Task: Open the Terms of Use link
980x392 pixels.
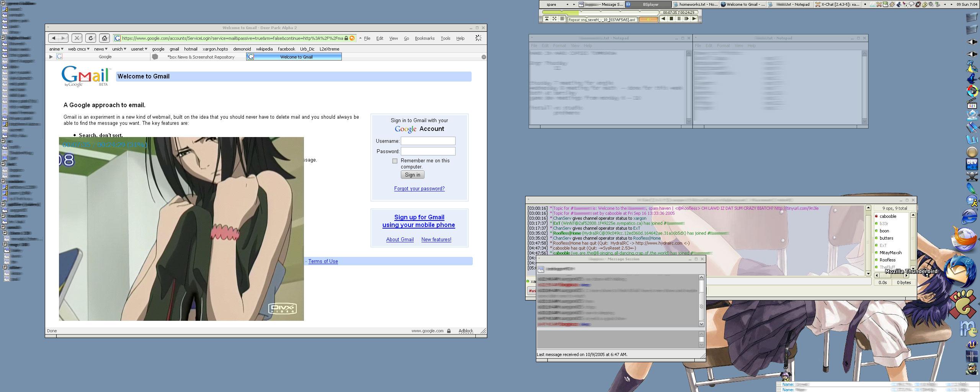Action: pos(323,261)
